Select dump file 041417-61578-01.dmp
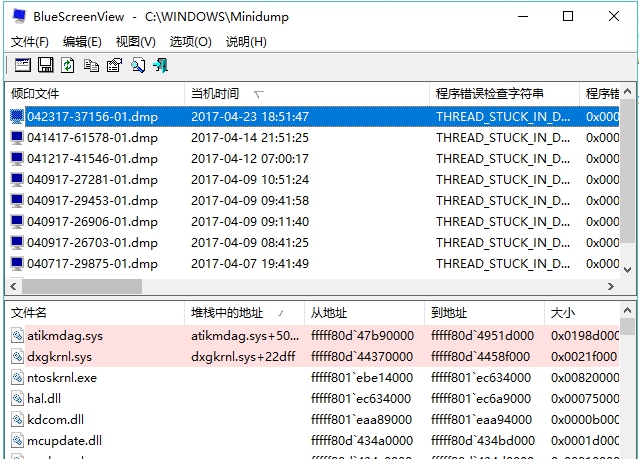Screen dimensions: 640x459 tap(92, 137)
